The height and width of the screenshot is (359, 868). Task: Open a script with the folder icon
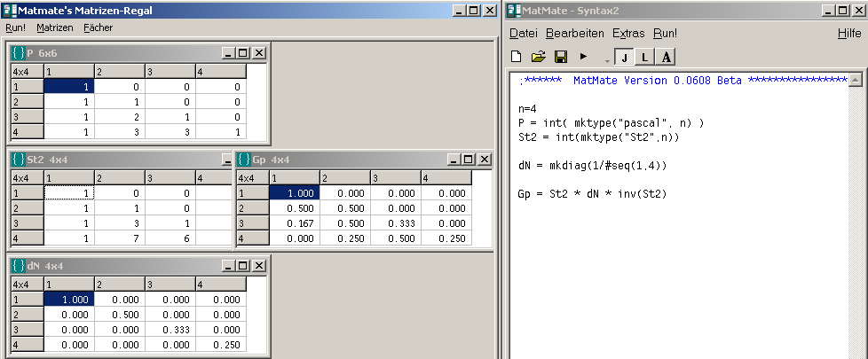tap(538, 57)
